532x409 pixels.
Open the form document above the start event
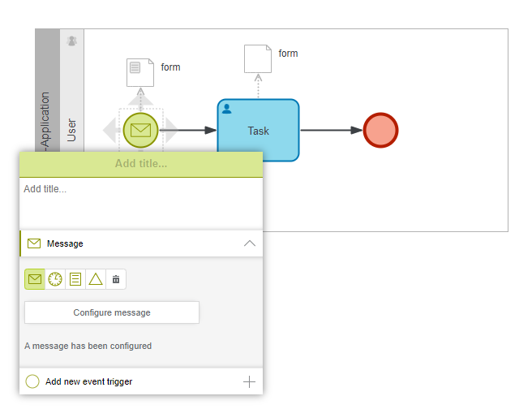[139, 72]
